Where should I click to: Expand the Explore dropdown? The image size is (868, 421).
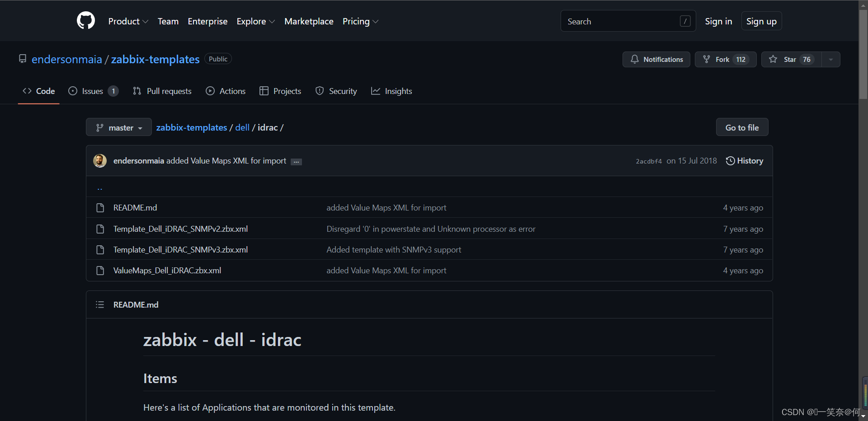click(255, 21)
